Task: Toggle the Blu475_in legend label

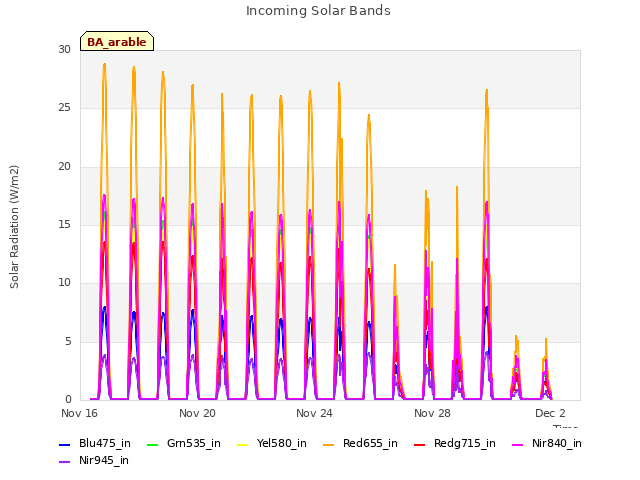Action: tap(104, 443)
